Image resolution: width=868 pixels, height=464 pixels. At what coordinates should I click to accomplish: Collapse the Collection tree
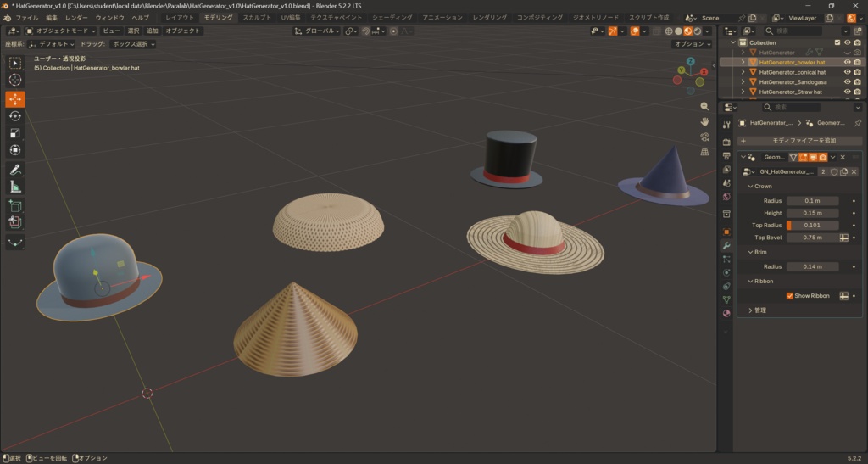tap(733, 42)
